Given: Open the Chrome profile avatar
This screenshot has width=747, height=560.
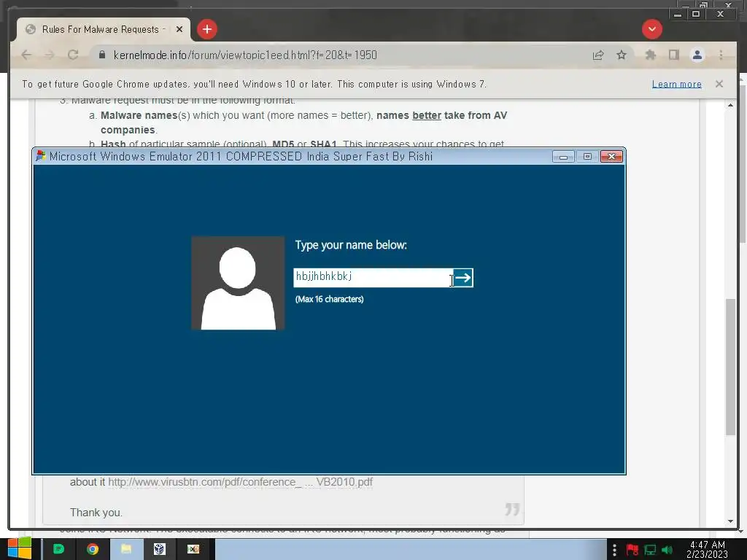Looking at the screenshot, I should (697, 55).
